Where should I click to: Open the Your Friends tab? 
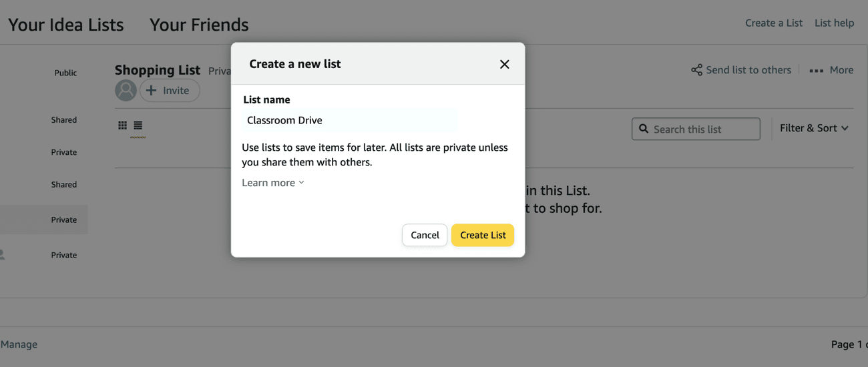(199, 25)
